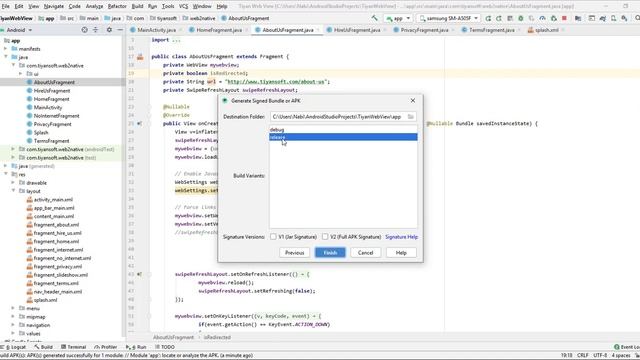Click the red Stop icon
The height and width of the screenshot is (360, 640).
coord(564,18)
